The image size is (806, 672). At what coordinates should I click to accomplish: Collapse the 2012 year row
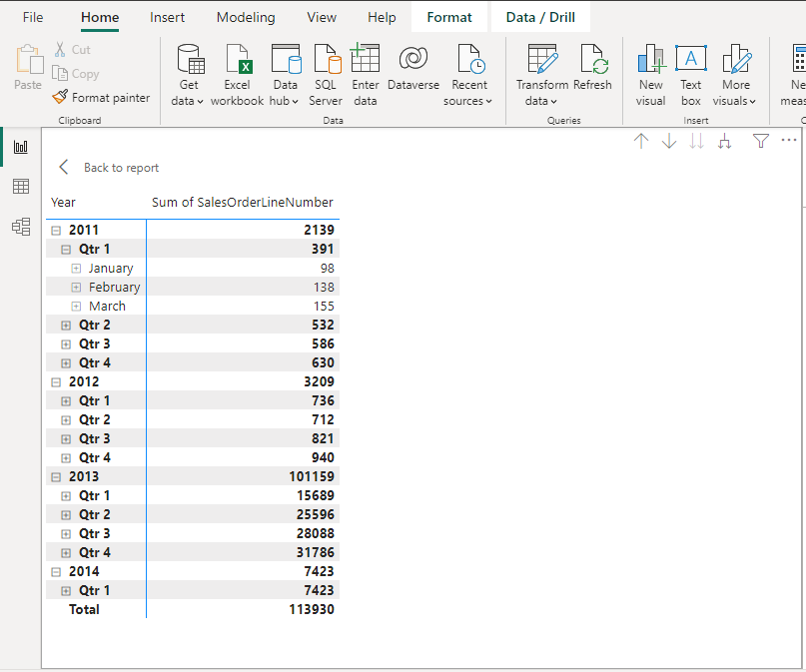click(56, 382)
